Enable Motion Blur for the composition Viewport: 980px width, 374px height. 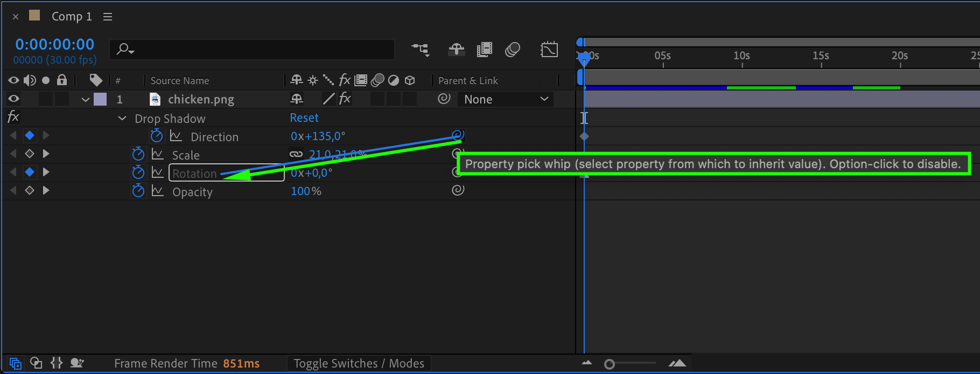pos(513,50)
